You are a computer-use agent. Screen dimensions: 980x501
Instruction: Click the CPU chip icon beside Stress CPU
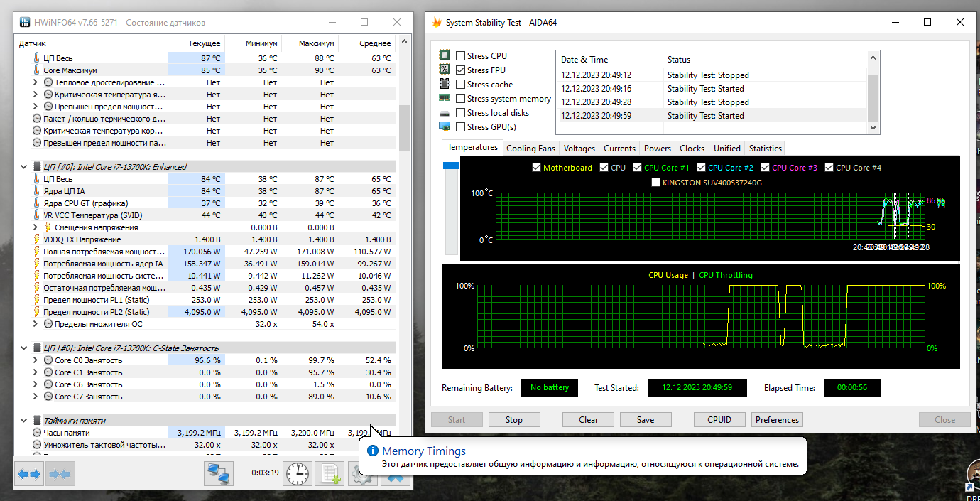pyautogui.click(x=445, y=55)
